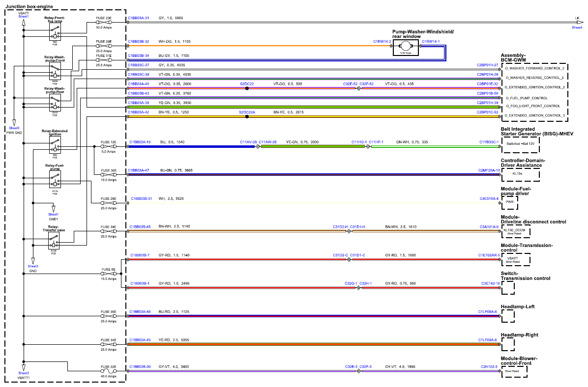Image resolution: width=588 pixels, height=387 pixels.
Task: Click the Relay-Transfer case relay symbol
Action: (x=54, y=241)
